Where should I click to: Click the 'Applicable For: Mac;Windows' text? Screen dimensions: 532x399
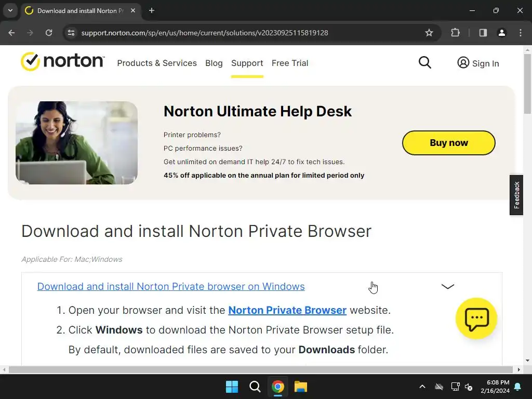[72, 259]
